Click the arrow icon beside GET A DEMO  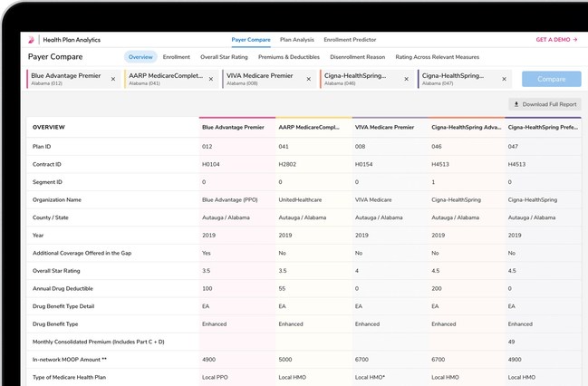click(x=575, y=39)
